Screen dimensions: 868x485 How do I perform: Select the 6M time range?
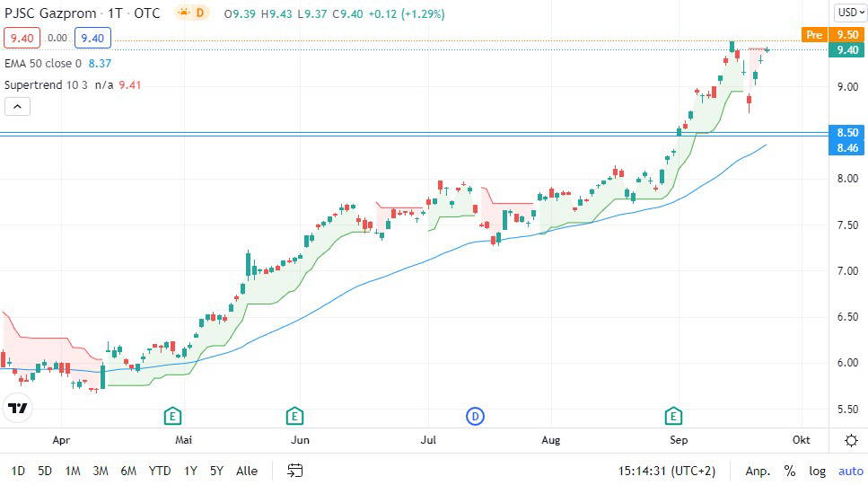pyautogui.click(x=128, y=472)
